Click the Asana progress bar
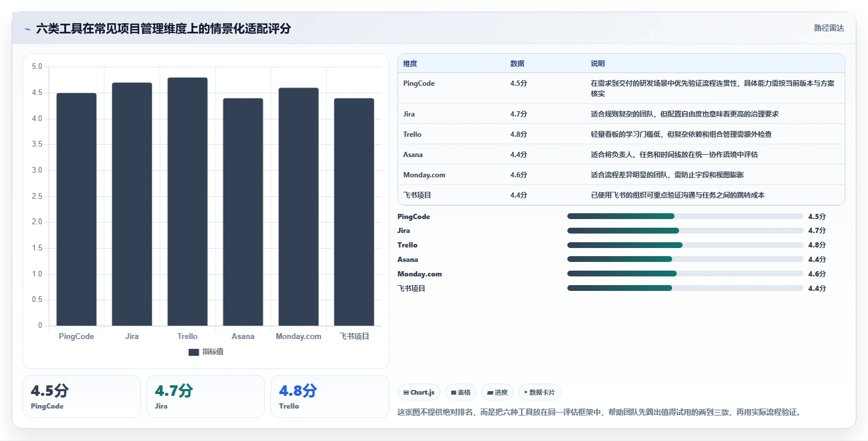The image size is (868, 441). click(x=685, y=259)
